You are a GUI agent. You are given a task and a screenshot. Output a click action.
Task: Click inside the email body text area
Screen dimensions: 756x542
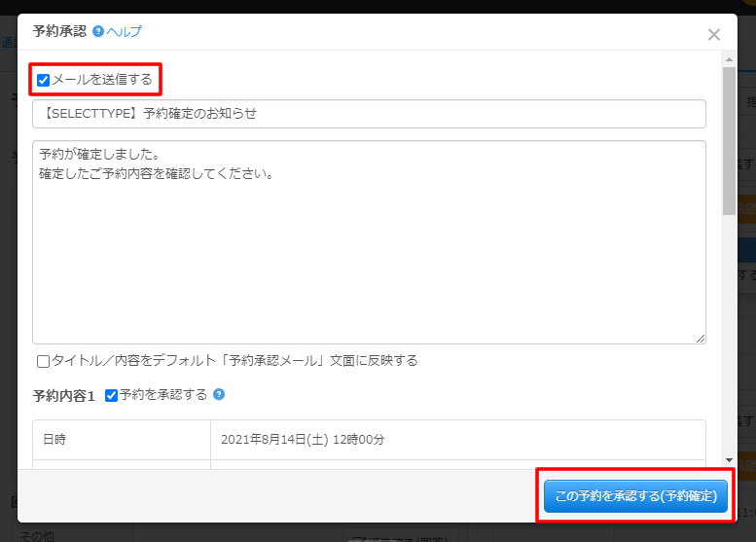coord(369,241)
